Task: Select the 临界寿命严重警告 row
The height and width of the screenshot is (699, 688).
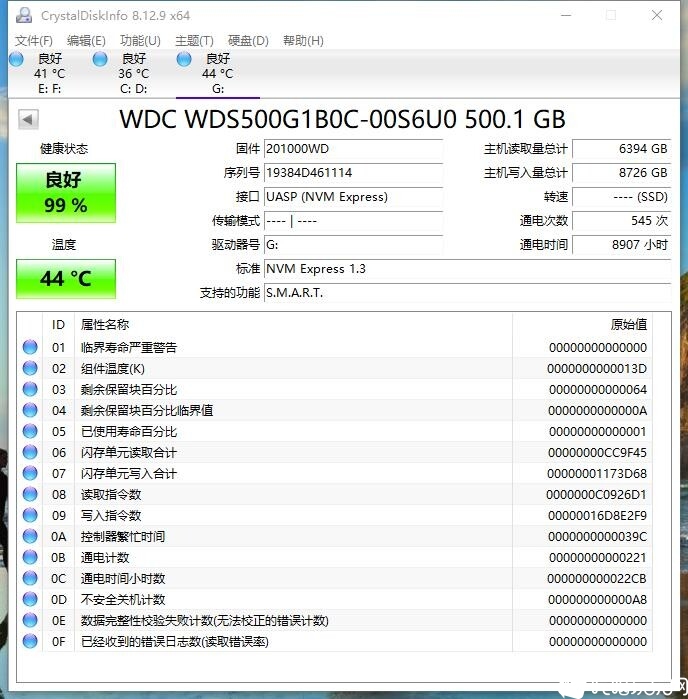Action: (334, 347)
